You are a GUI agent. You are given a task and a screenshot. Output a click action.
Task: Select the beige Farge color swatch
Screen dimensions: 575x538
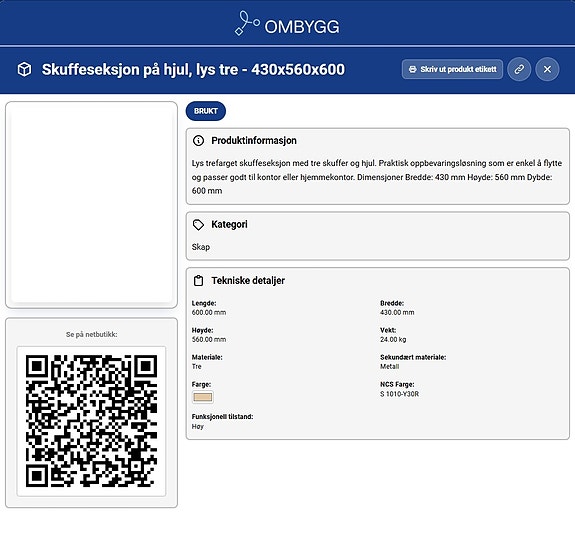point(203,397)
